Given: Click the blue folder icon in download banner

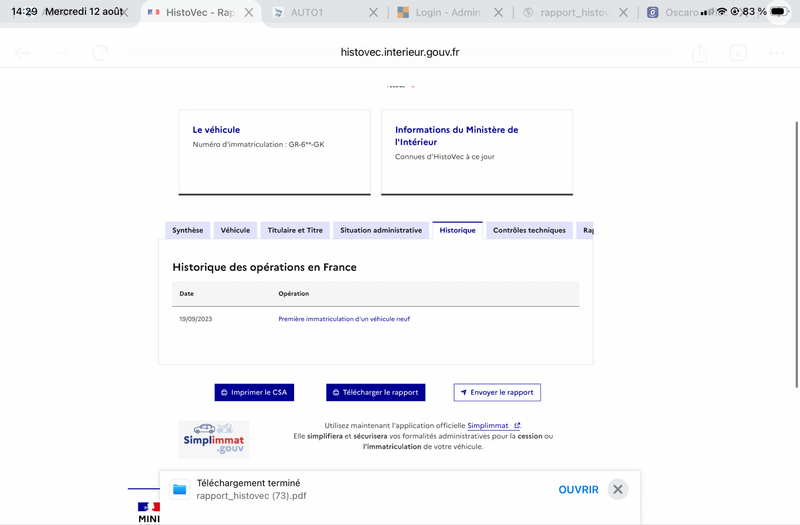Looking at the screenshot, I should point(180,490).
